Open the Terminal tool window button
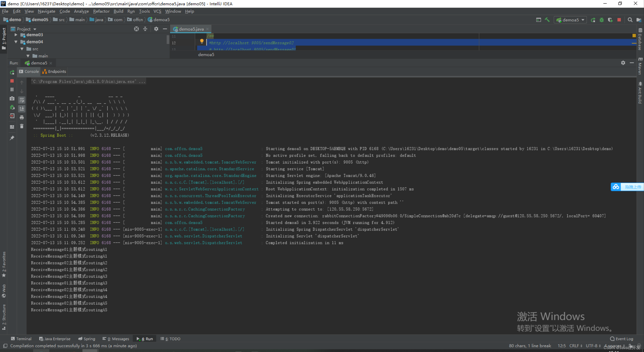Screen dimensions: 644x352 (x=21, y=339)
